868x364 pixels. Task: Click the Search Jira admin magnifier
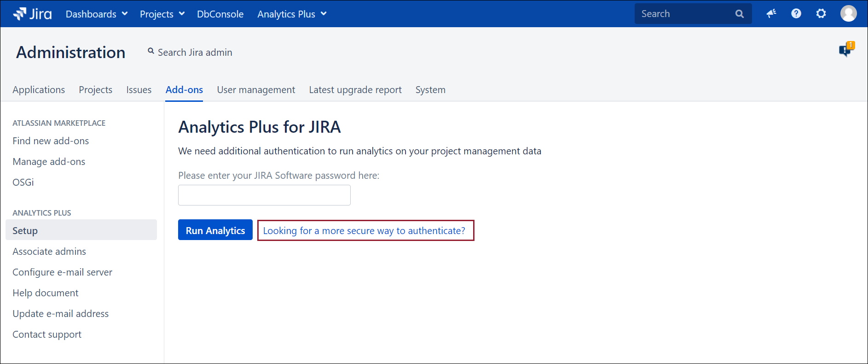coord(151,52)
